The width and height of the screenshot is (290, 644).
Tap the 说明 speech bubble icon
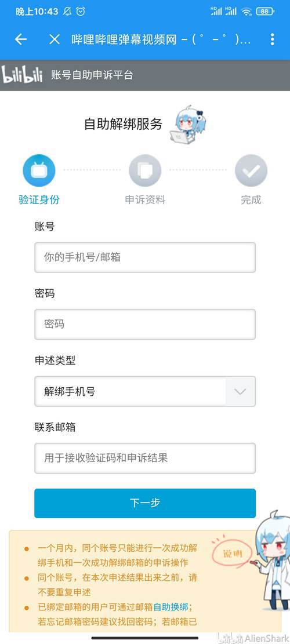tap(233, 554)
